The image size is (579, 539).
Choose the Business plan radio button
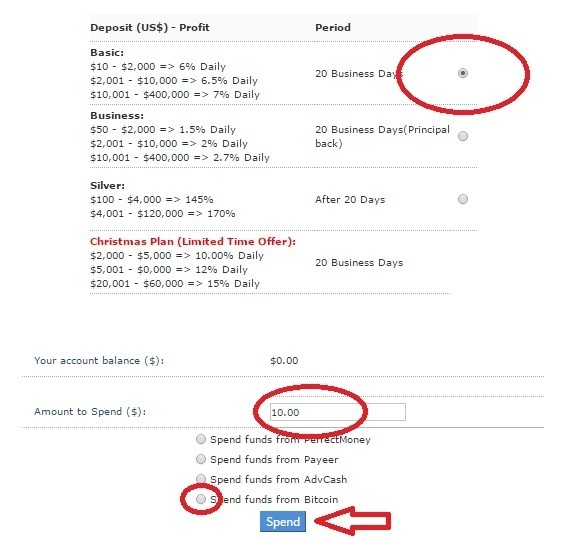463,136
